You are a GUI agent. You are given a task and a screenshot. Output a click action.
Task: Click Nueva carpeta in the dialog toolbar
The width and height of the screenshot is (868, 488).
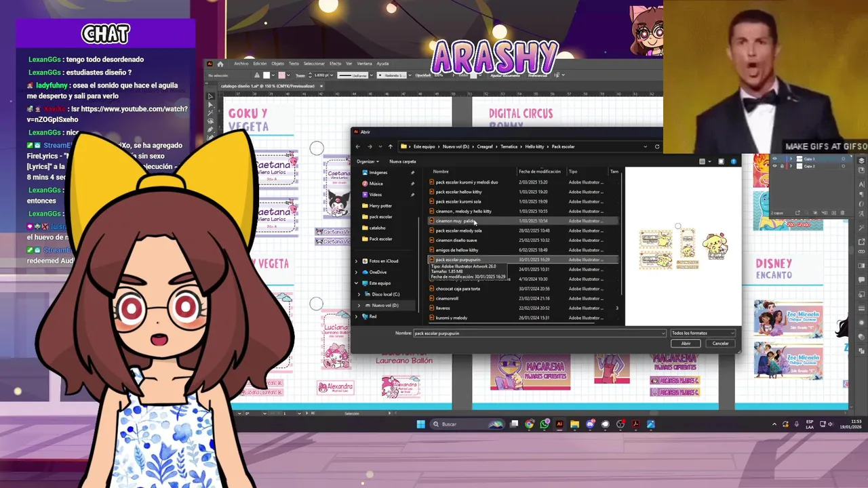403,161
